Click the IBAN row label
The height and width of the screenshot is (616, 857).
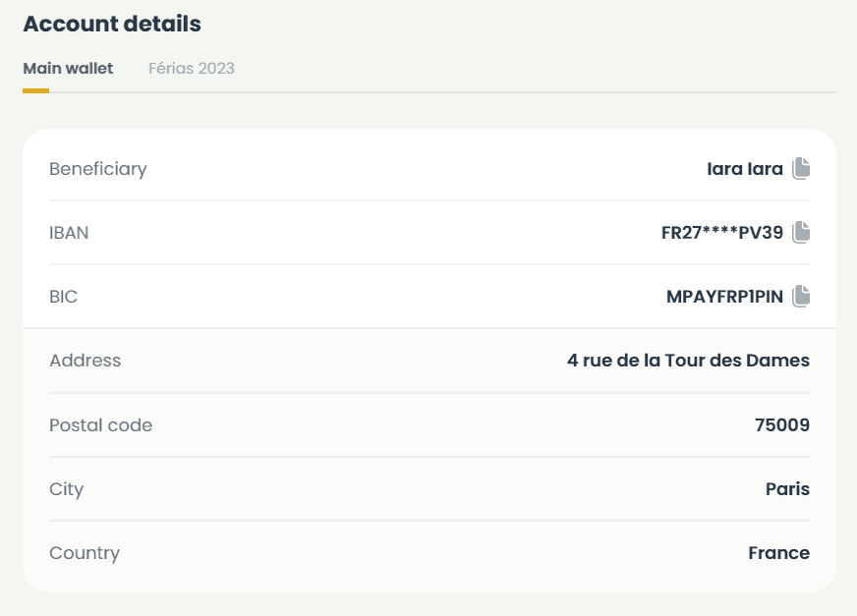coord(69,233)
